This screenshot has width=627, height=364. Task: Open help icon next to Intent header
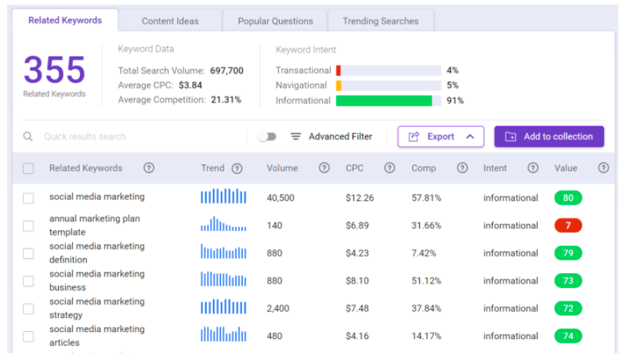pos(533,168)
